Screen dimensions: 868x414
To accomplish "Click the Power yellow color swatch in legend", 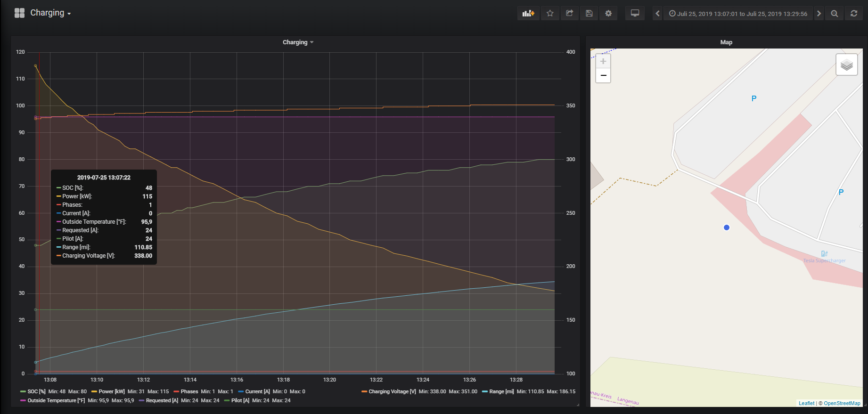I will point(94,391).
